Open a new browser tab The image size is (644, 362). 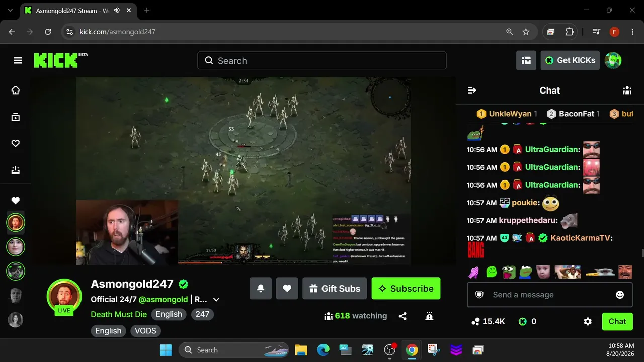[147, 10]
